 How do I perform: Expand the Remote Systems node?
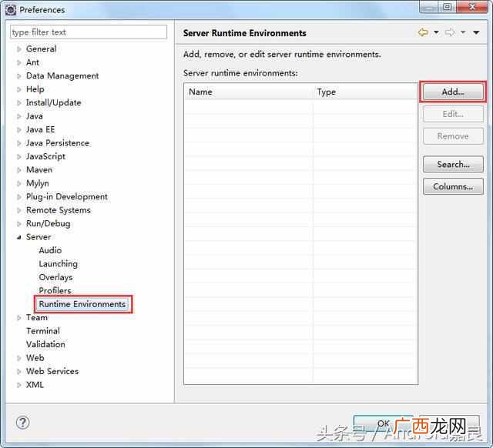pyautogui.click(x=19, y=210)
